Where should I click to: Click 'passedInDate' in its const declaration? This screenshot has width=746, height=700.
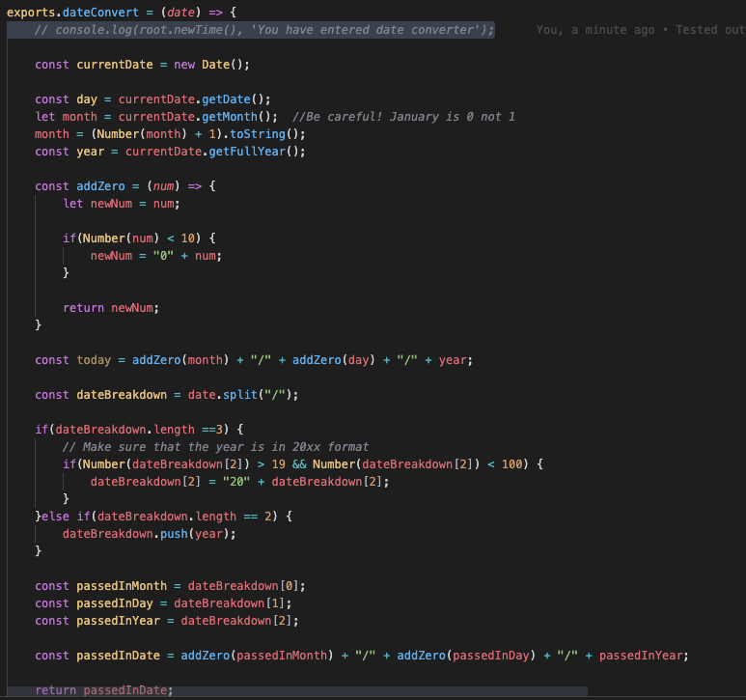[118, 656]
